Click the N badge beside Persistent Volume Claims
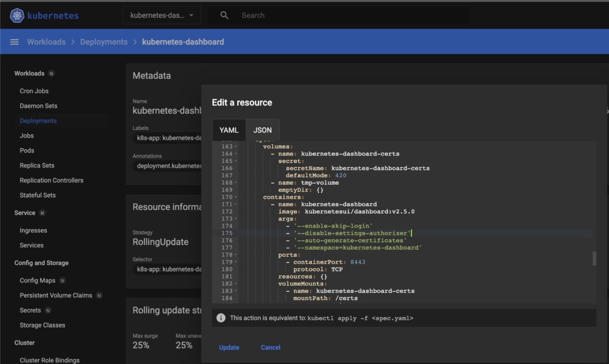The height and width of the screenshot is (364, 609). tap(99, 296)
